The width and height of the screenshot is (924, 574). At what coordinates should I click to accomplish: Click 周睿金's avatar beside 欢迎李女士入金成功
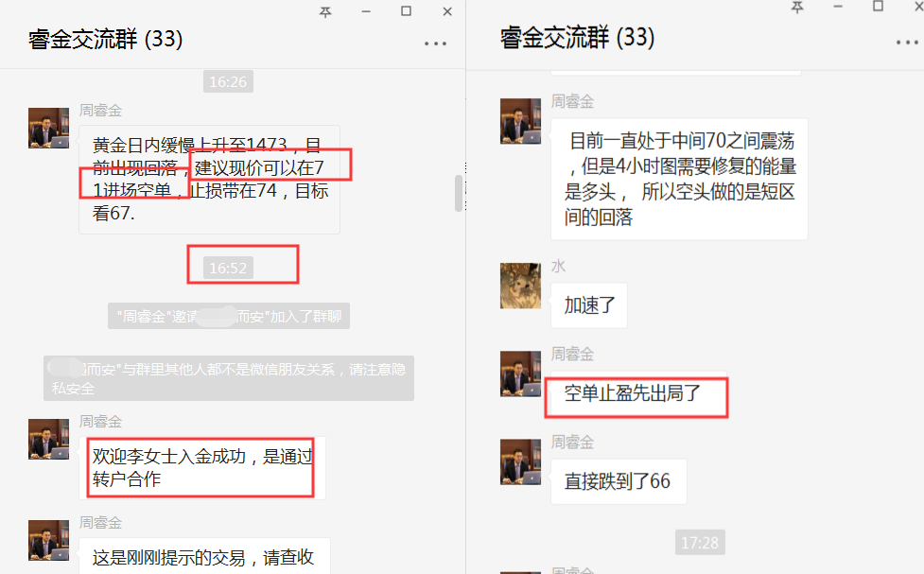[x=49, y=439]
